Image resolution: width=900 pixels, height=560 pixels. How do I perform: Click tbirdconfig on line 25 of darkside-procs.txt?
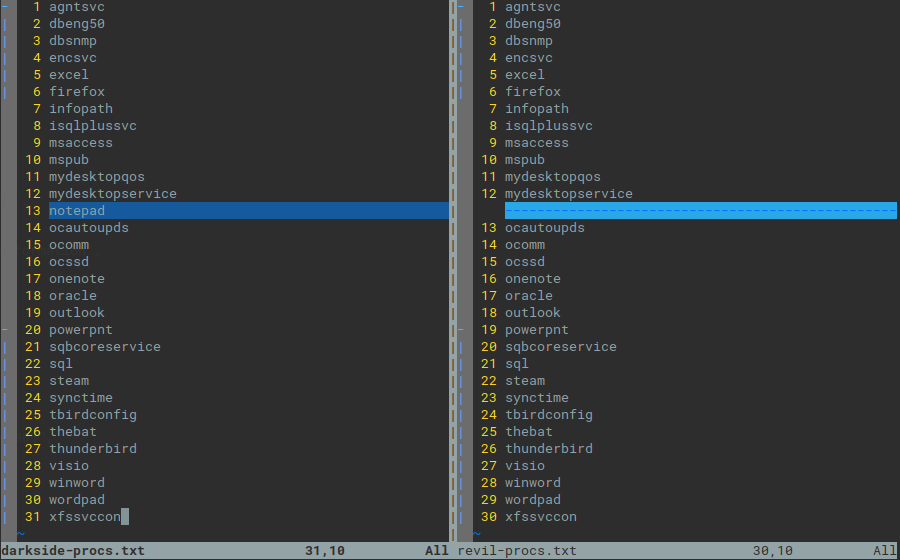(93, 414)
